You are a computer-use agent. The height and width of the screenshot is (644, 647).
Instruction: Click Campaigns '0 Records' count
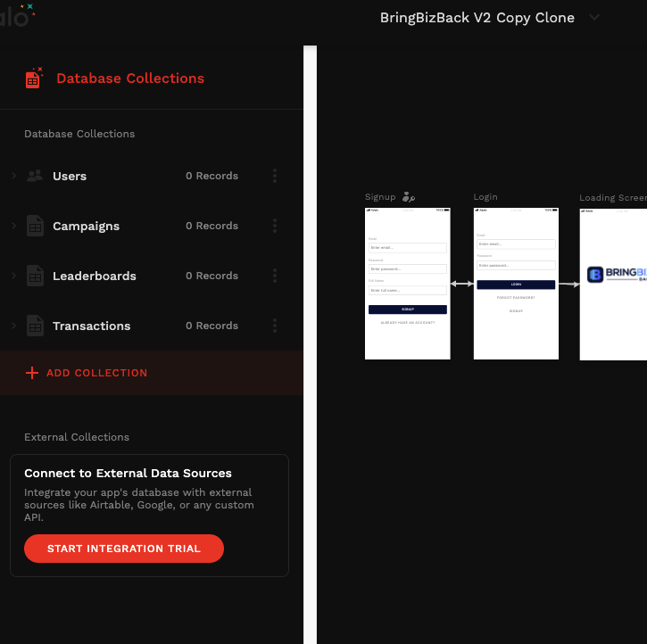212,226
